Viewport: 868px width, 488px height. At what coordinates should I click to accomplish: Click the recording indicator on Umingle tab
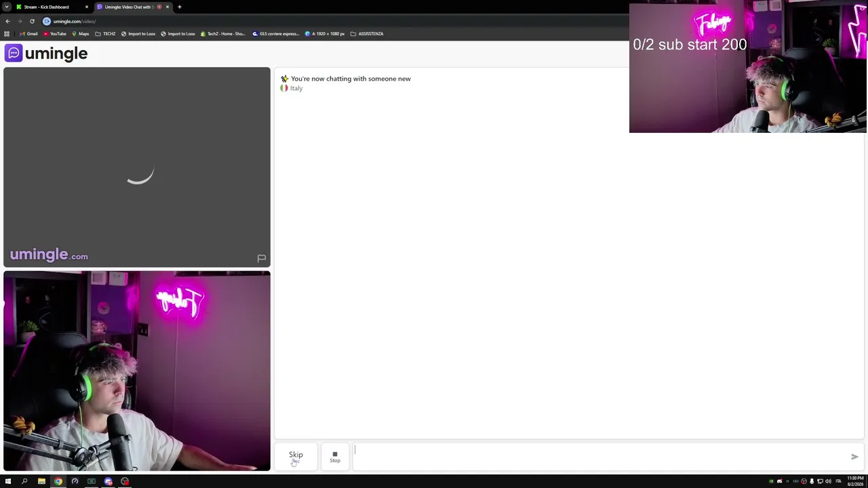[x=159, y=7]
